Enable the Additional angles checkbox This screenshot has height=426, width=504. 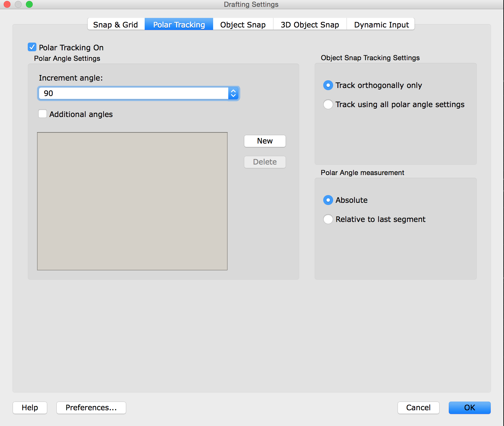pos(43,114)
